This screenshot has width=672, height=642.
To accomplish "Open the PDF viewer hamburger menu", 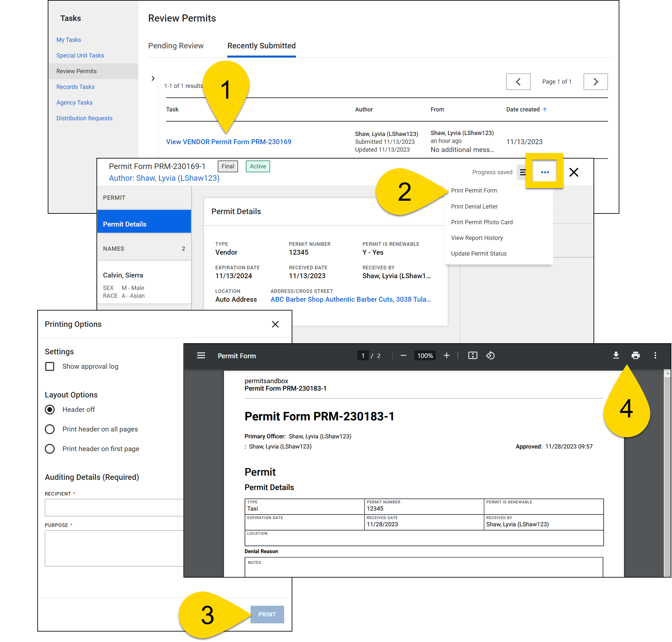I will pyautogui.click(x=201, y=356).
